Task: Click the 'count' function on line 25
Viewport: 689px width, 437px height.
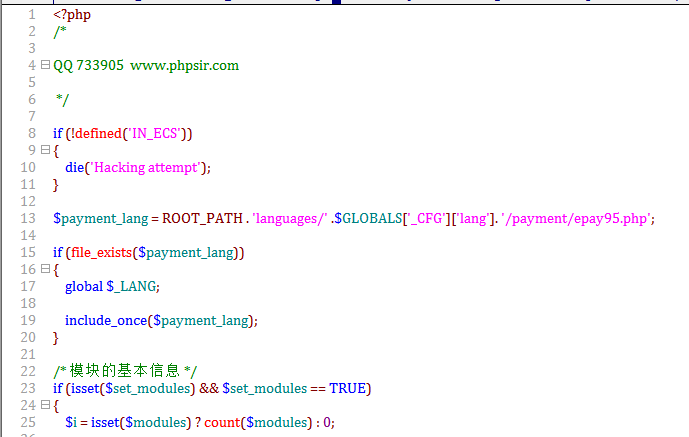Action: tap(222, 423)
